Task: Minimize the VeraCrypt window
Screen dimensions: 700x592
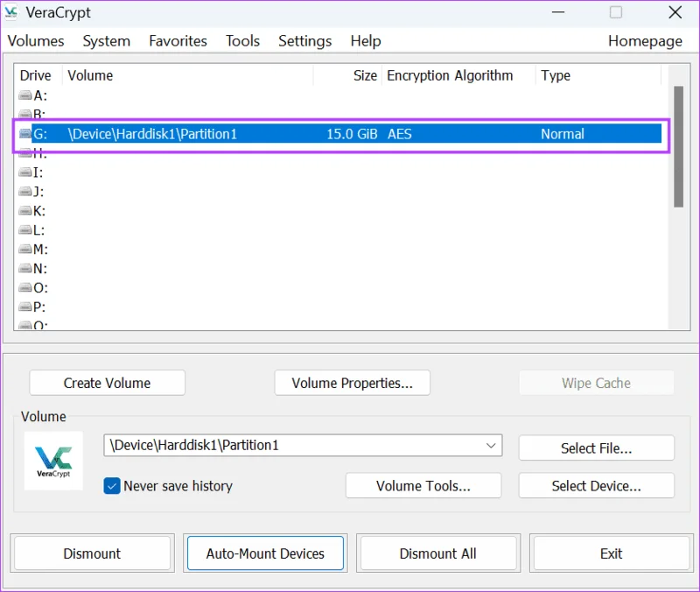Action: 558,12
